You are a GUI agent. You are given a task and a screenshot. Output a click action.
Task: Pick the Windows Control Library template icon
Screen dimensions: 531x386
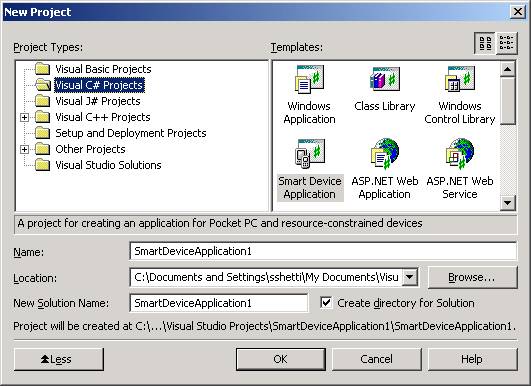(460, 79)
